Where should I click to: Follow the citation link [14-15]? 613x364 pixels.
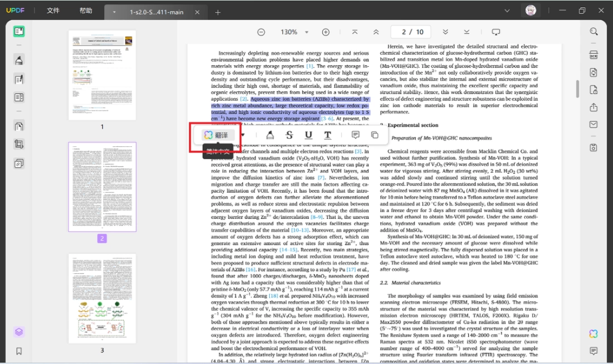[x=289, y=250]
